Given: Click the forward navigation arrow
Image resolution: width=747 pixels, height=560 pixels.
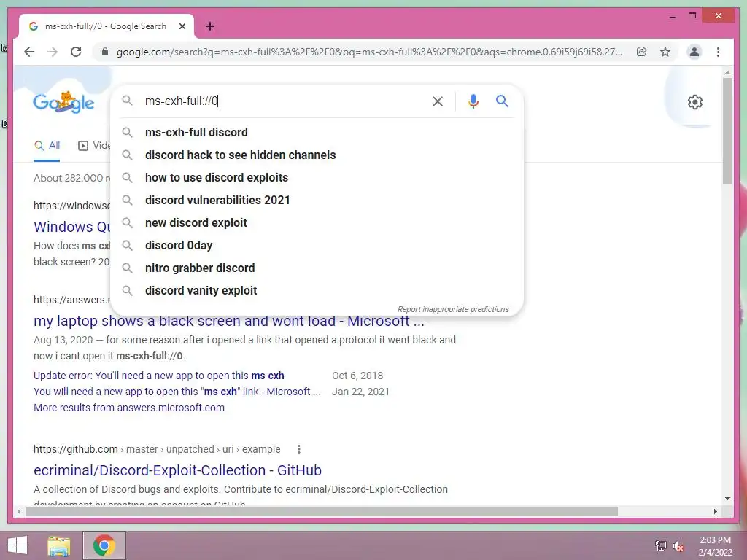Looking at the screenshot, I should coord(53,52).
